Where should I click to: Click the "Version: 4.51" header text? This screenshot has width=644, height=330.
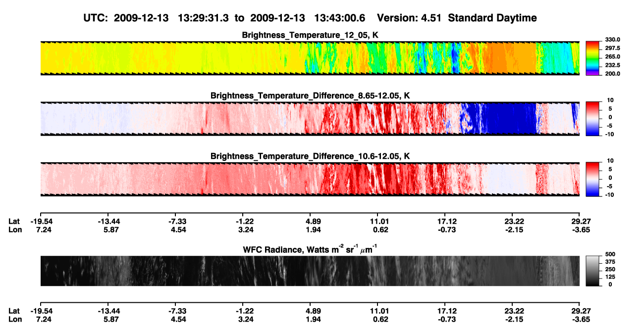[x=409, y=18]
